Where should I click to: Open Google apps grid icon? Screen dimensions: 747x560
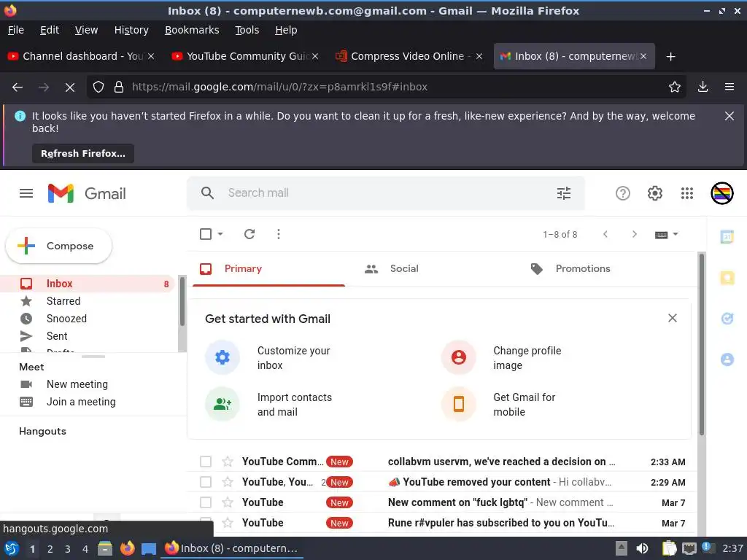point(687,192)
